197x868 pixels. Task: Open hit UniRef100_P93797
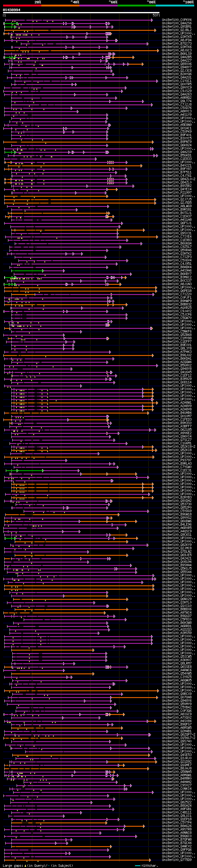coord(177,460)
